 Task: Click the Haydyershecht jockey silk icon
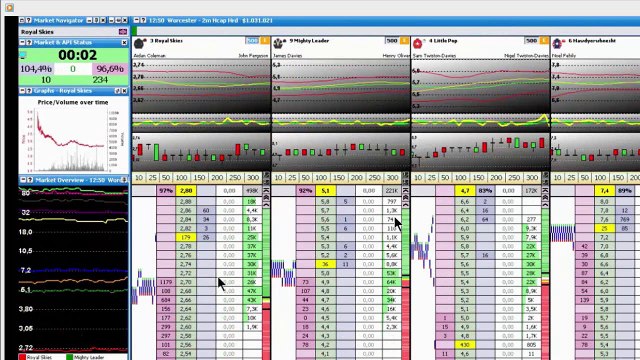click(557, 43)
